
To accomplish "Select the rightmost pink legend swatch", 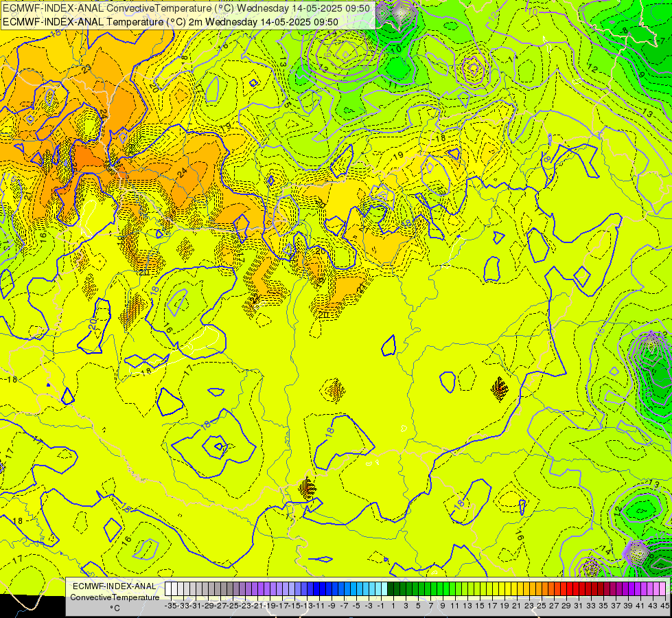I will coord(662,589).
